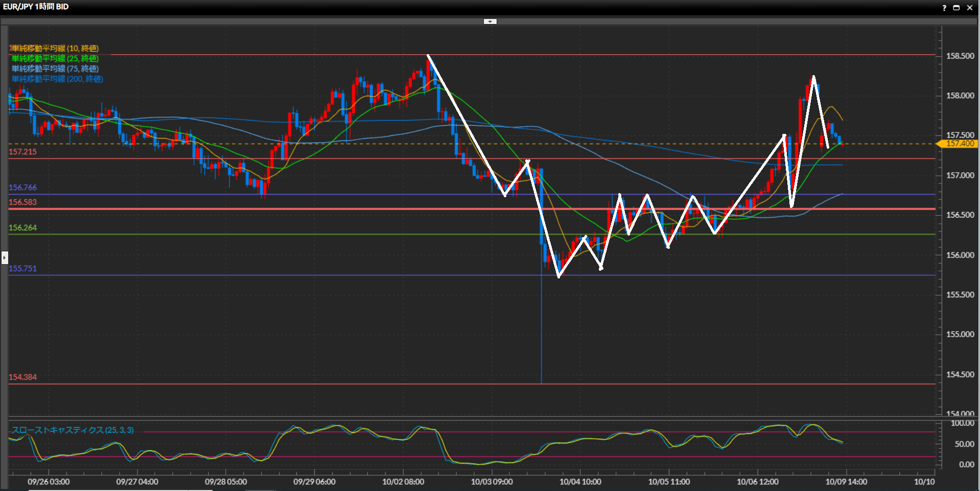Click the orange 157.400 current price tag
The image size is (980, 491).
(959, 144)
